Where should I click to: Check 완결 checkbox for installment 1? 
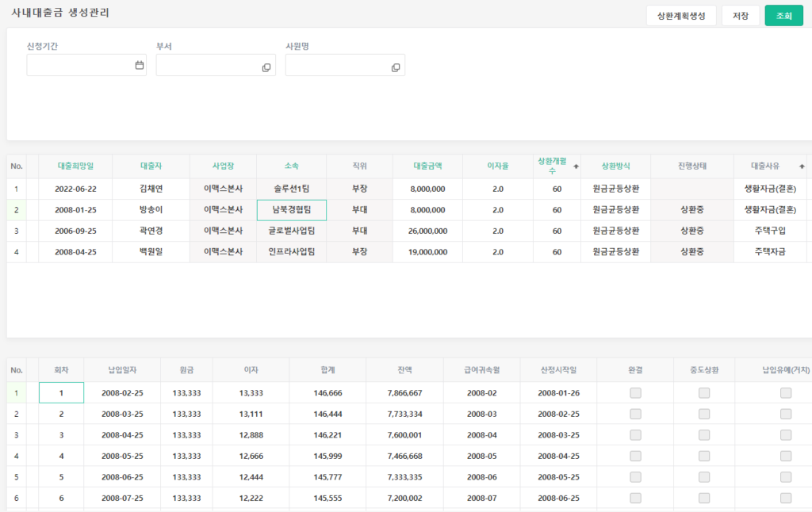pyautogui.click(x=635, y=393)
